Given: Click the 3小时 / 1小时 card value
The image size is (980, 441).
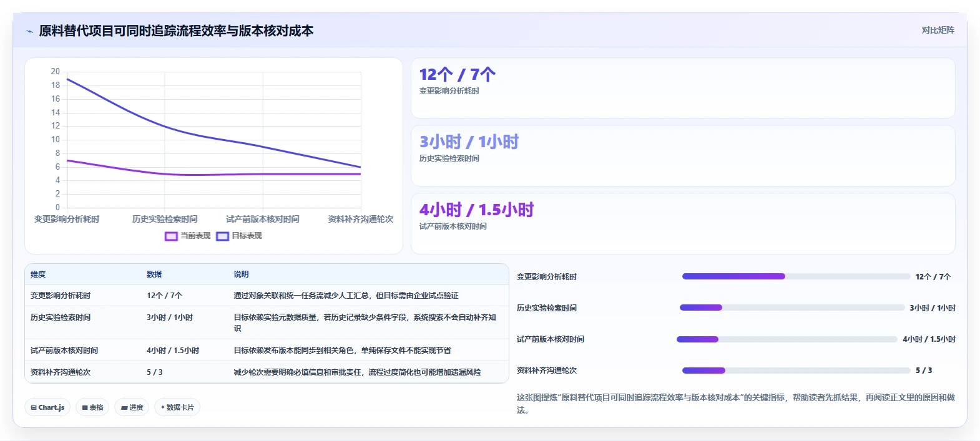Looking at the screenshot, I should (x=469, y=142).
